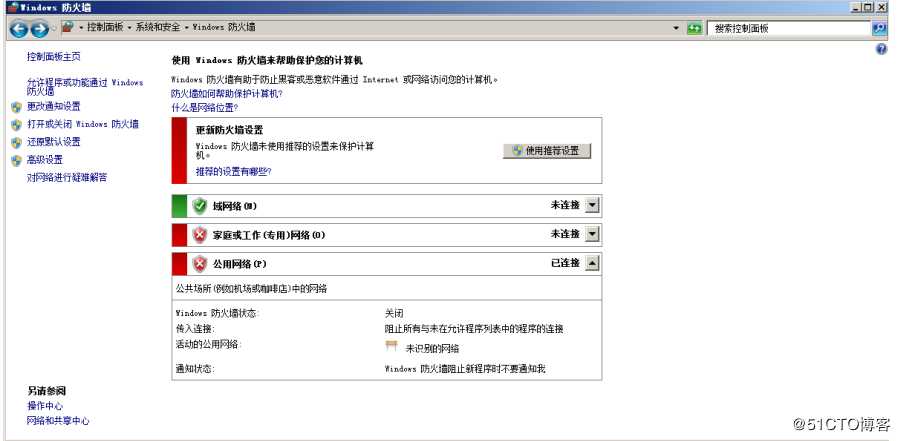Open 对网络进行疑难解答 link
The width and height of the screenshot is (900, 441).
[67, 177]
